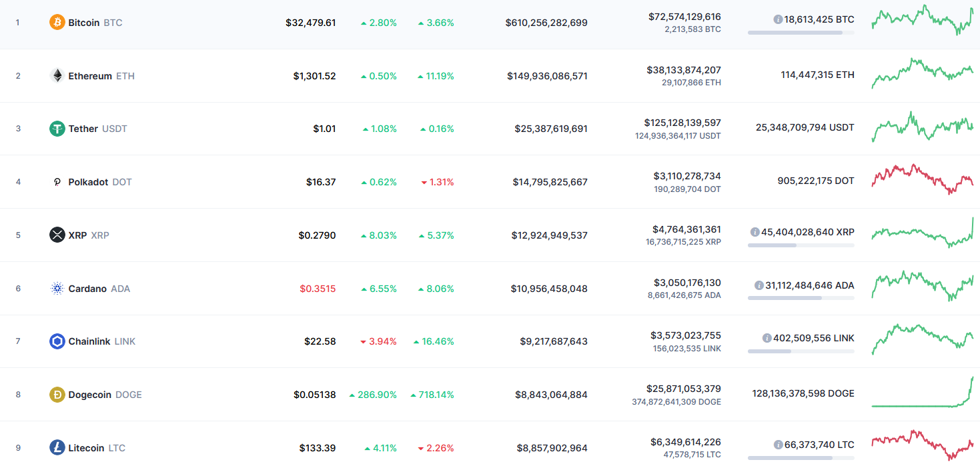Click the info icon beside XRP supply
980x464 pixels.
(x=755, y=232)
